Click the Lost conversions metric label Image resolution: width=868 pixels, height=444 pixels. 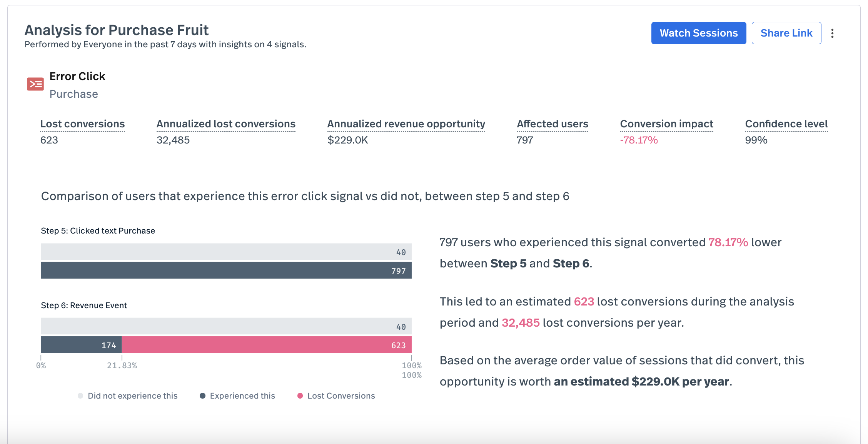(x=82, y=124)
